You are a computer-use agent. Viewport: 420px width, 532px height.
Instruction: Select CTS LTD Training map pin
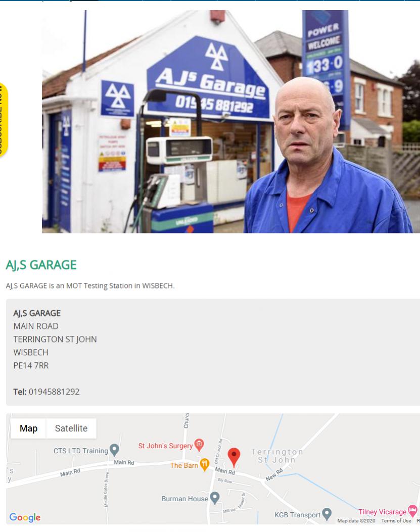click(114, 450)
